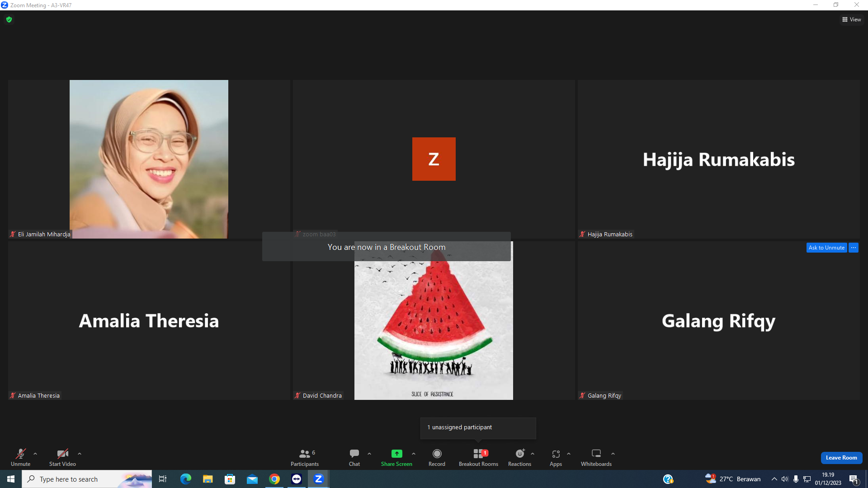The image size is (868, 488).
Task: Switch to Google Chrome on taskbar
Action: tap(274, 479)
